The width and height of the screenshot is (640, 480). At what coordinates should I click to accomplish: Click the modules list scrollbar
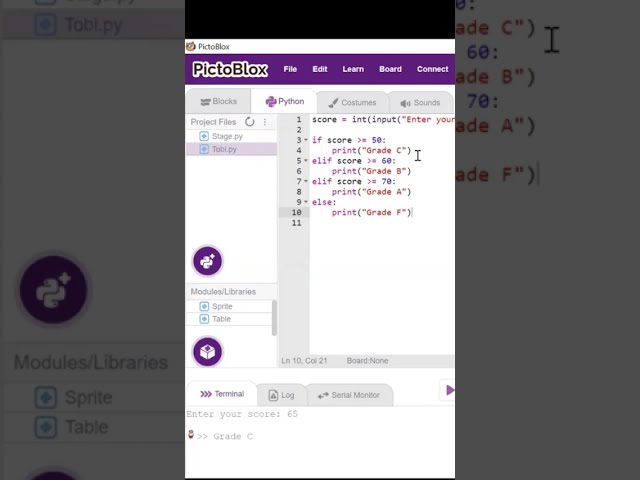[x=274, y=318]
